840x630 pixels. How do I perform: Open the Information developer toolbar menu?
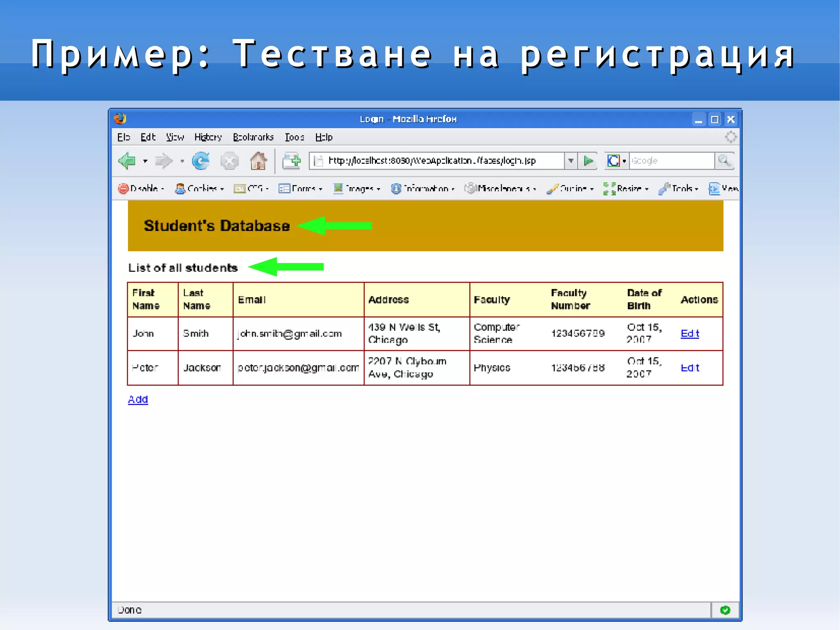coord(422,188)
